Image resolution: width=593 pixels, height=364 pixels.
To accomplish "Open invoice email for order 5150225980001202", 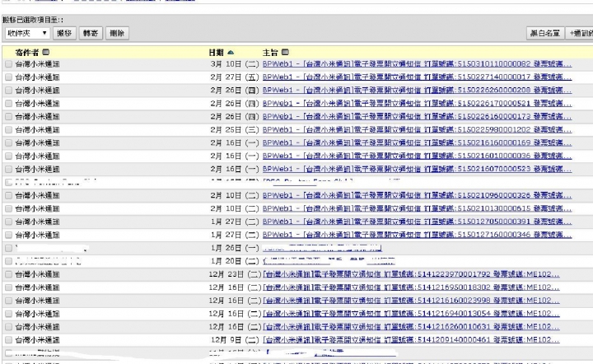I will pos(417,129).
